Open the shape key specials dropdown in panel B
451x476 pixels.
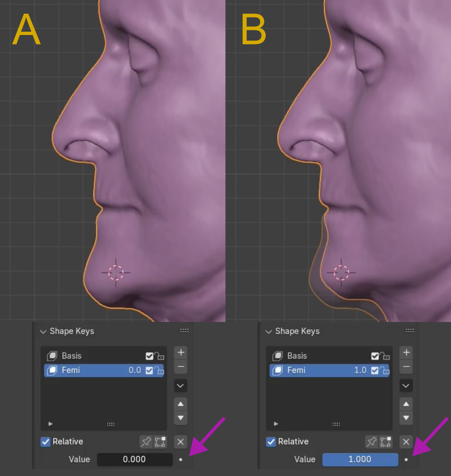click(x=406, y=386)
